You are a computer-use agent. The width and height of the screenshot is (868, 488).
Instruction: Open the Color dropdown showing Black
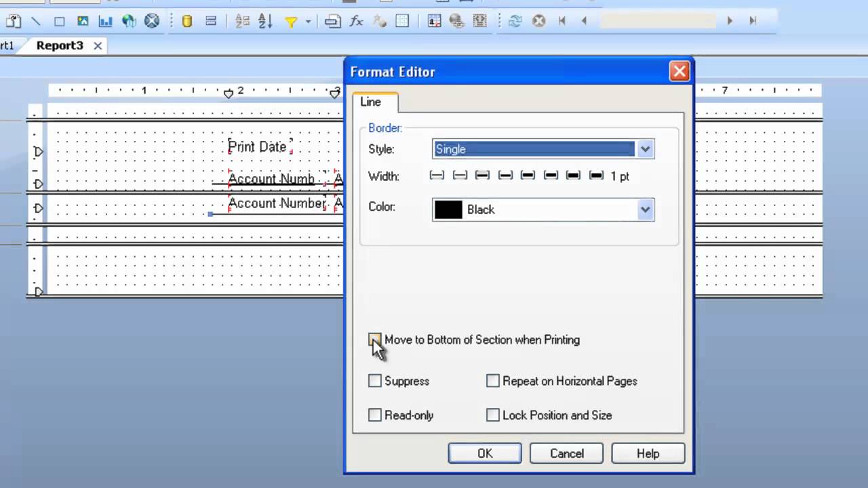click(x=645, y=210)
